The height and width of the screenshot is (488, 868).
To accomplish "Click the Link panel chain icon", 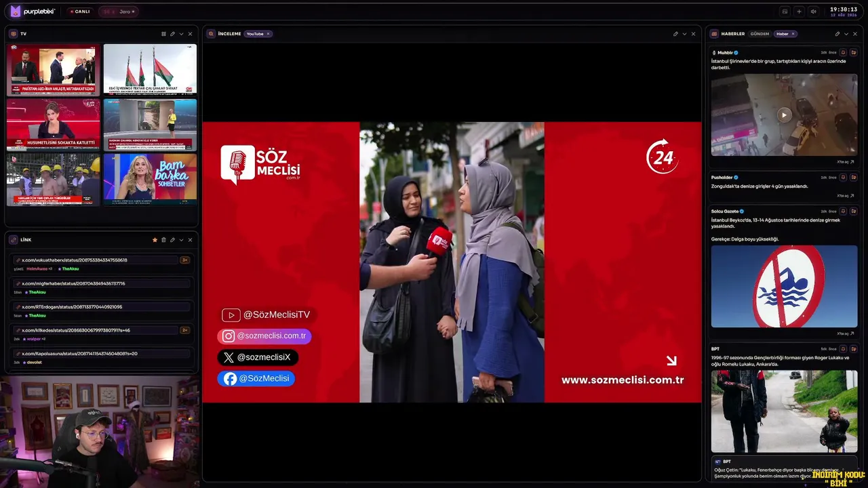I will pyautogui.click(x=14, y=240).
